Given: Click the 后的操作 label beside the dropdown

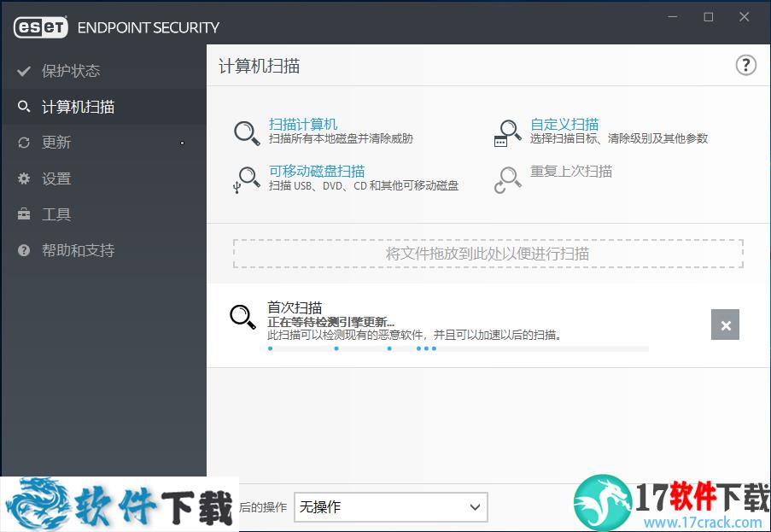Looking at the screenshot, I should (x=263, y=507).
